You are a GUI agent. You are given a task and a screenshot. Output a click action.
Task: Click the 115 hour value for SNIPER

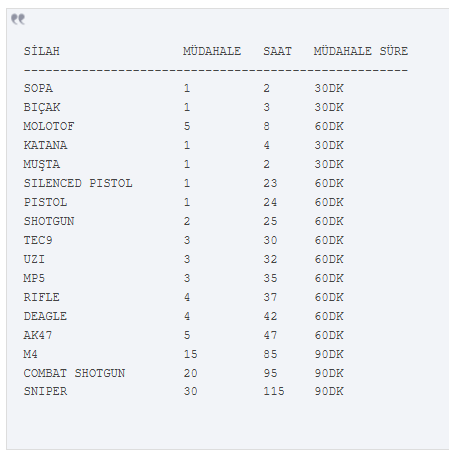(x=274, y=391)
